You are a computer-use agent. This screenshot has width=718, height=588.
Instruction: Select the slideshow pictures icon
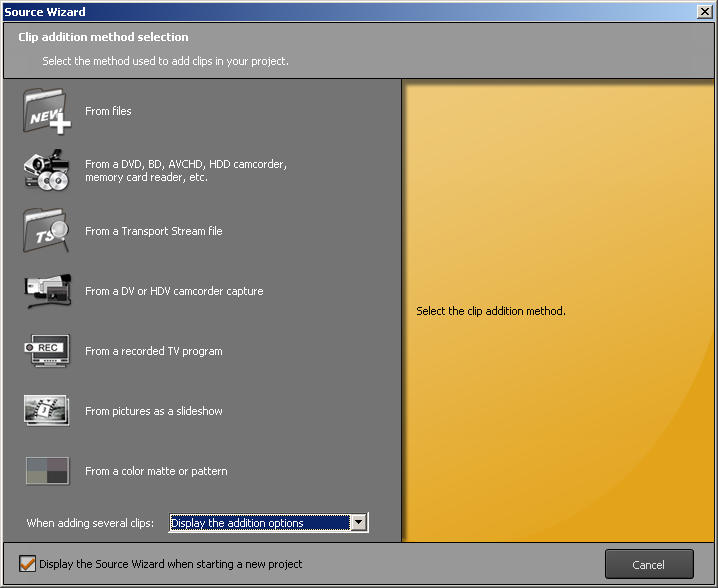click(46, 411)
